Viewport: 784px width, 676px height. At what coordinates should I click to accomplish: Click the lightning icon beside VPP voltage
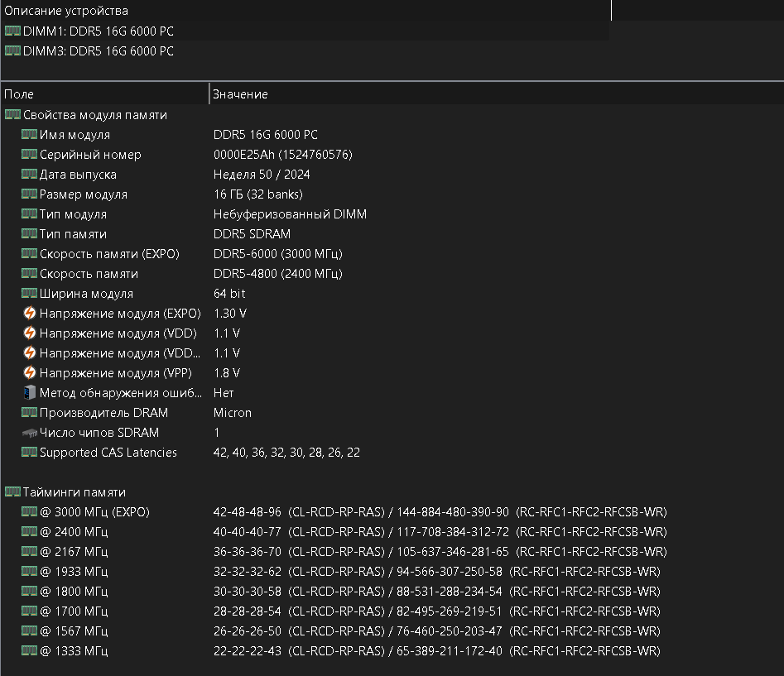point(30,373)
